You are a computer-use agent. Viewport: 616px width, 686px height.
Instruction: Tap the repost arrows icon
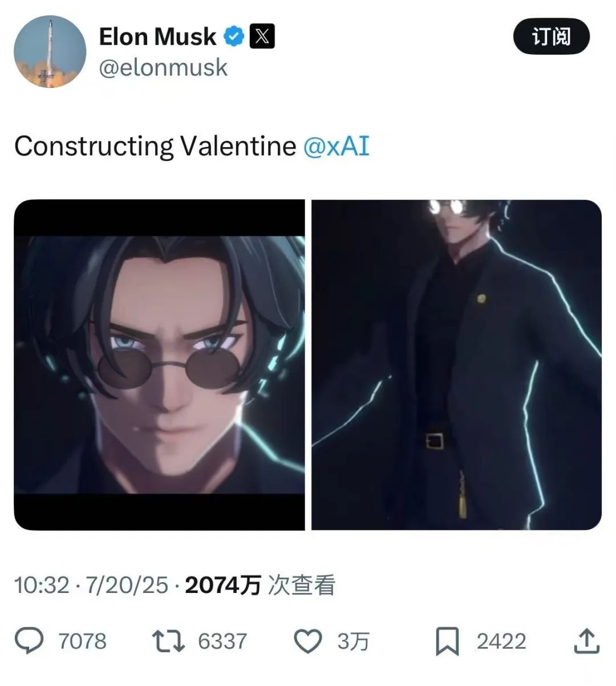pos(168,641)
